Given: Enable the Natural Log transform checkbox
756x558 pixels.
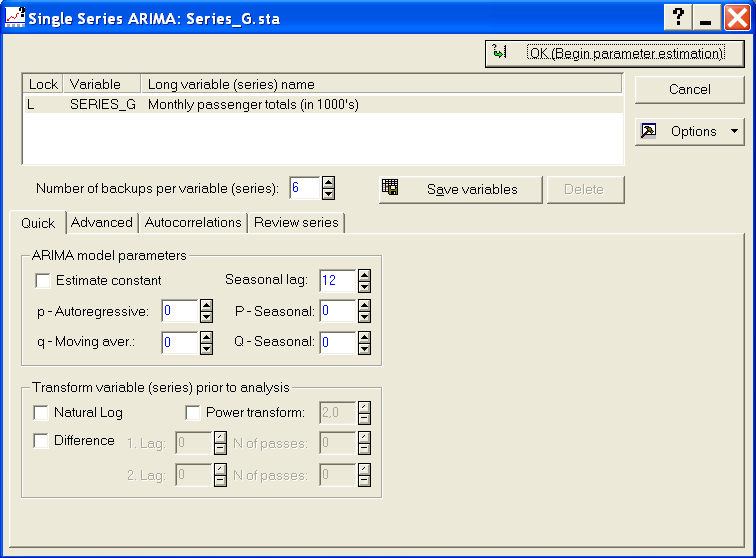Looking at the screenshot, I should [41, 413].
